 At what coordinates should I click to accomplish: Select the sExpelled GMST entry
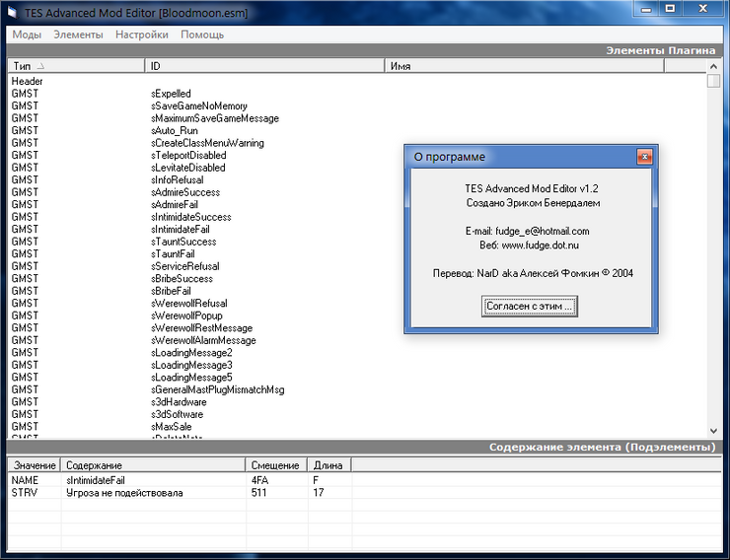click(172, 94)
